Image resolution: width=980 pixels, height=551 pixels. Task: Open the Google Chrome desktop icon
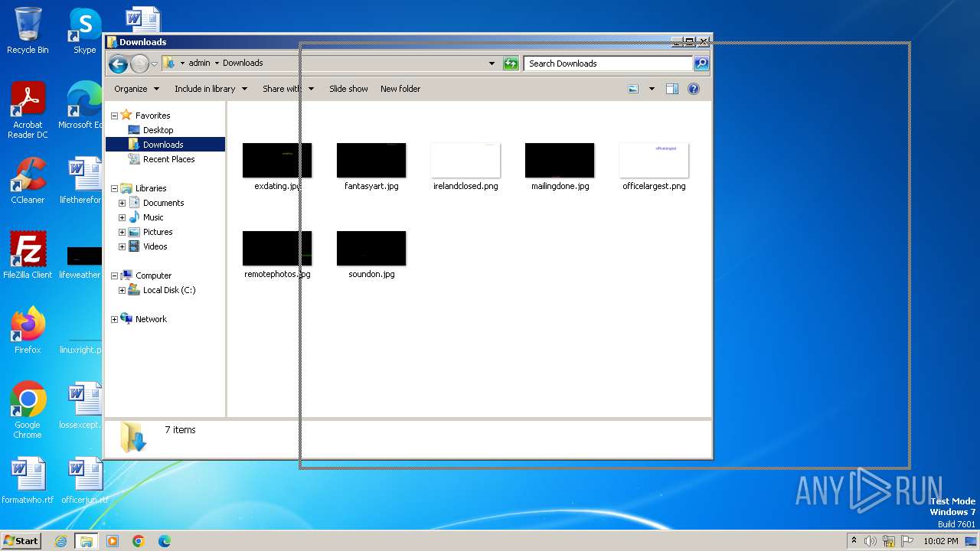(28, 410)
